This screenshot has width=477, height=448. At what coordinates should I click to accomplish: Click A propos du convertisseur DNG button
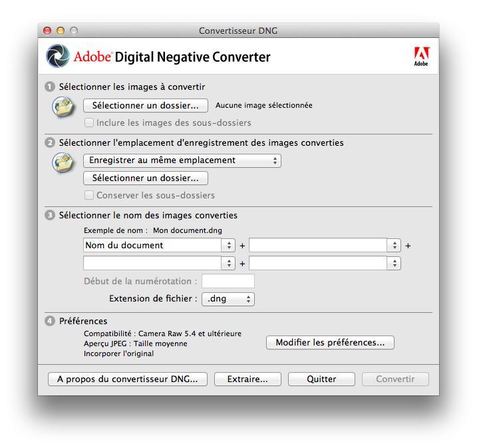(128, 379)
